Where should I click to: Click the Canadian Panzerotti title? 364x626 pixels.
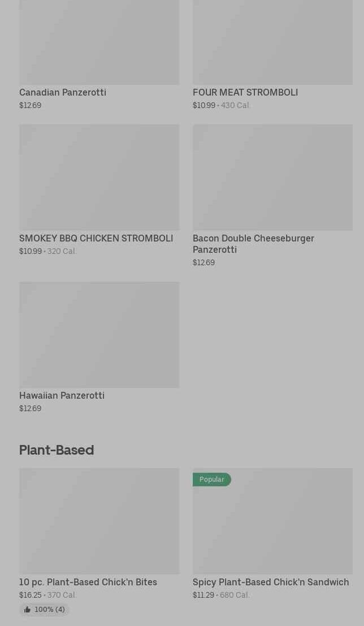63,92
